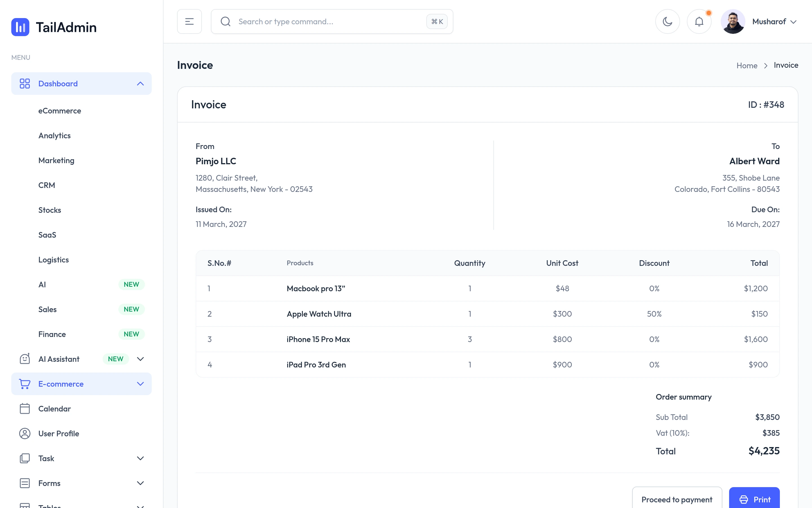
Task: Click the User Profile sidebar icon
Action: coord(25,433)
